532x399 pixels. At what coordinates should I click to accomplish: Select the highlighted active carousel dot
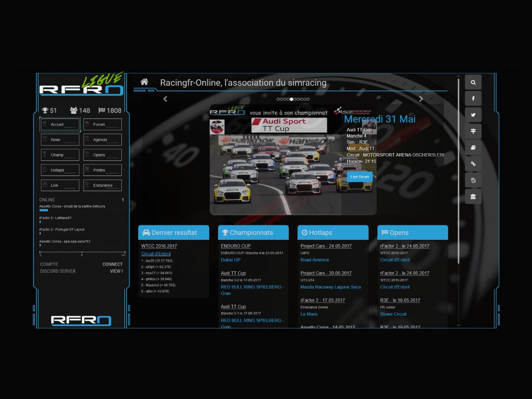[291, 99]
